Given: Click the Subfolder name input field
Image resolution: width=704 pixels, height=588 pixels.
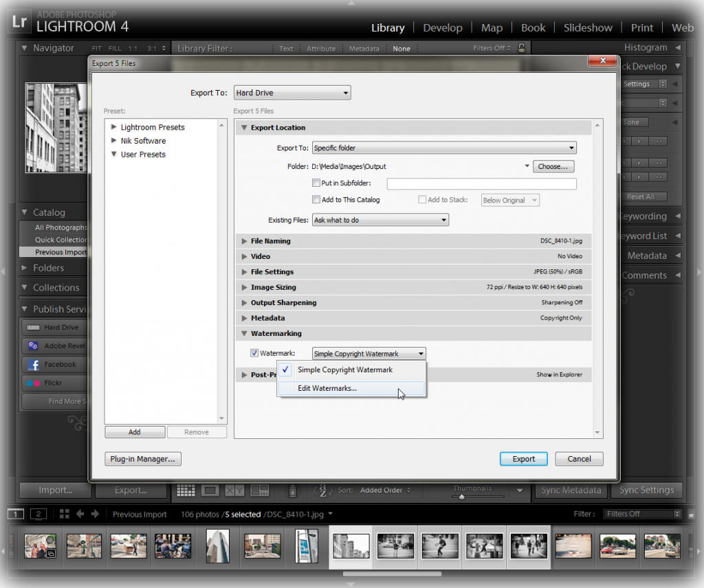Looking at the screenshot, I should click(482, 183).
